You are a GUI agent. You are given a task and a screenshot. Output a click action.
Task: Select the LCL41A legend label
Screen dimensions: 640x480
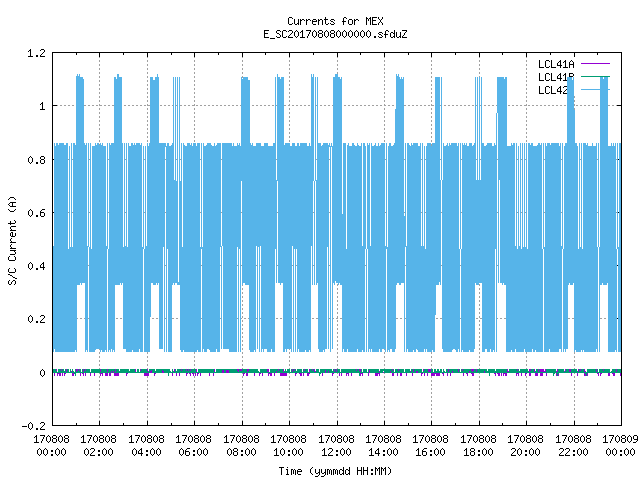pyautogui.click(x=556, y=64)
